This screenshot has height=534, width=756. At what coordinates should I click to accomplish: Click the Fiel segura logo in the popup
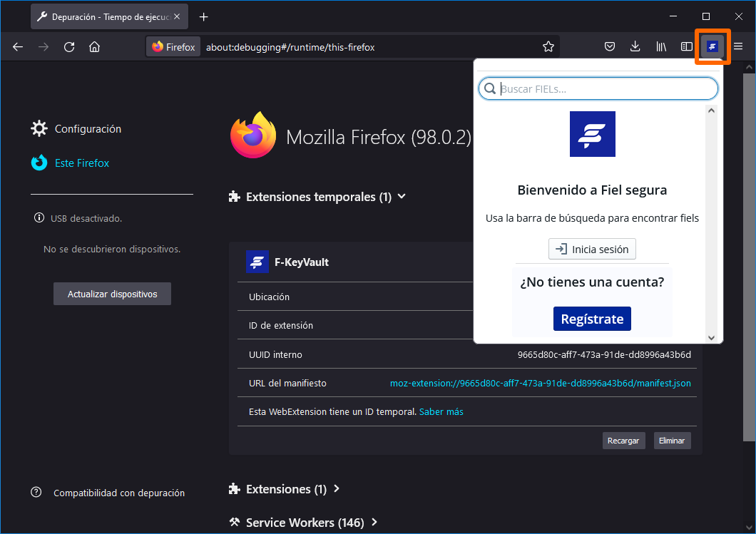tap(593, 134)
